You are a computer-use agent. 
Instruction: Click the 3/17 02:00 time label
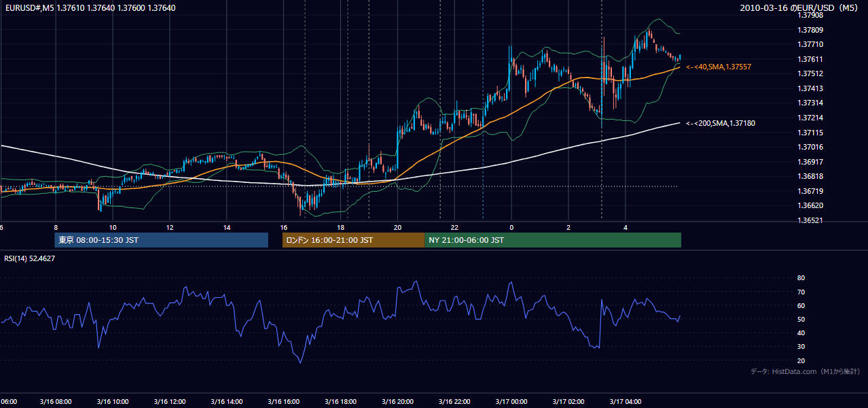coord(569,401)
